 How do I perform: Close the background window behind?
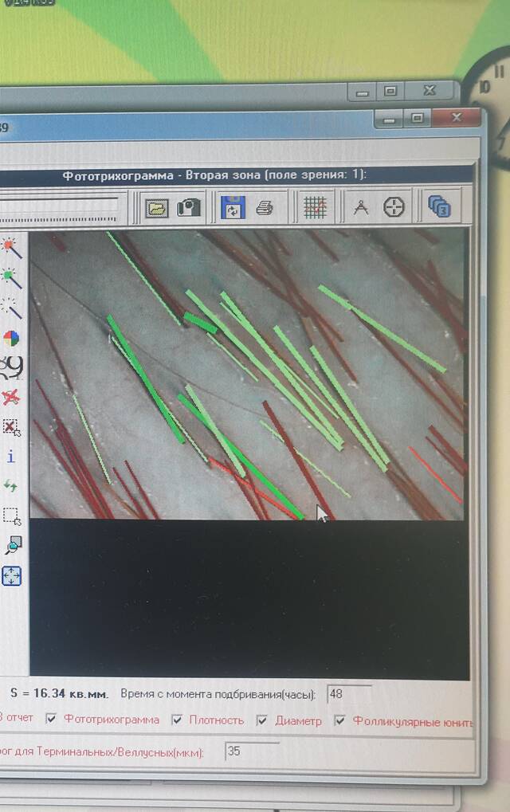[430, 91]
